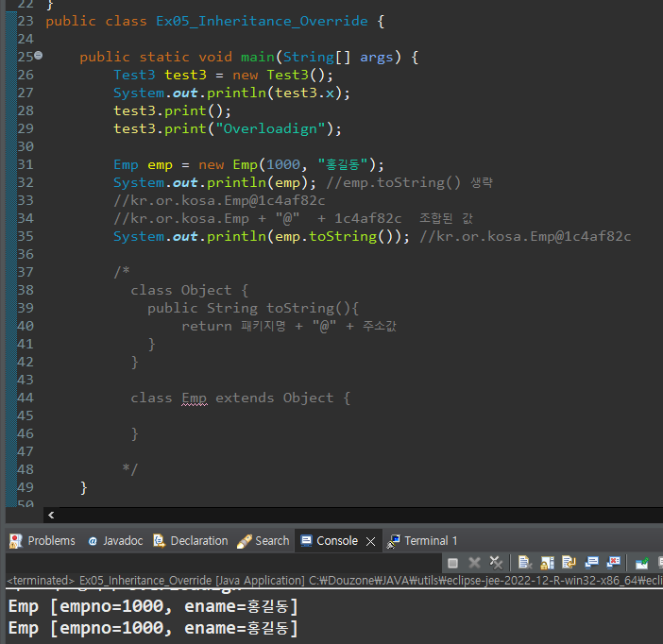Viewport: 663px width, 644px height.
Task: Close the Console view with its X
Action: click(370, 541)
